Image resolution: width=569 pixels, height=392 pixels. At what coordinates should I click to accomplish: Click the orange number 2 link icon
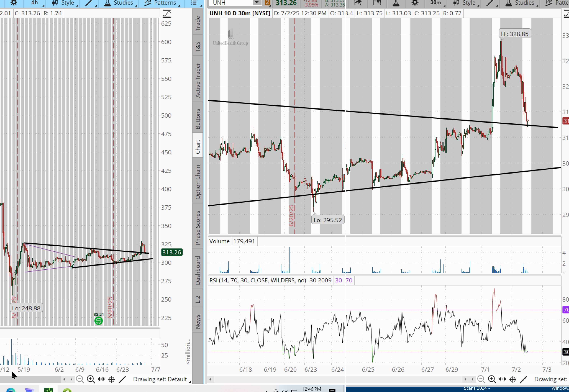tap(267, 3)
